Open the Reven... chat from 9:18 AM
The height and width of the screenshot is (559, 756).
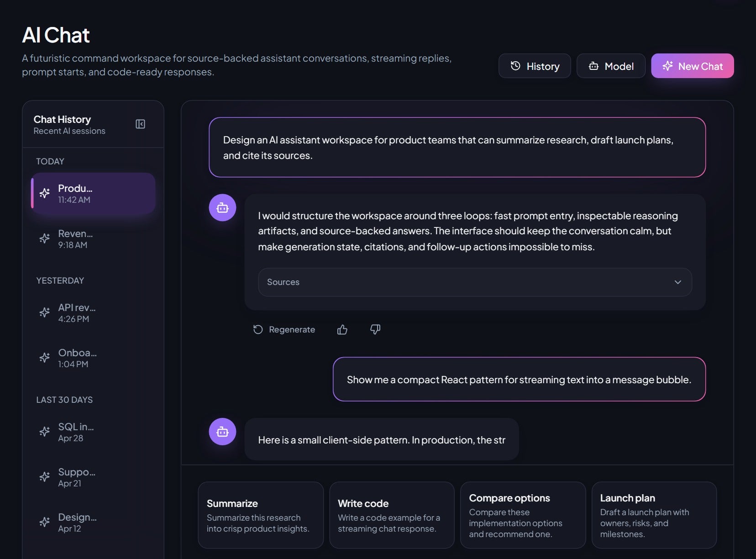93,239
